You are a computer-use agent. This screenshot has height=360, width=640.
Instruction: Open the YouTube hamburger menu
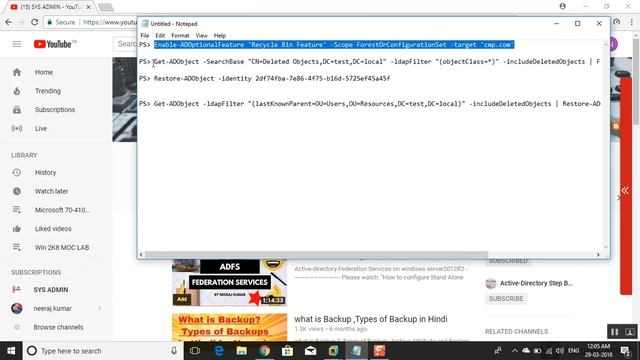click(x=17, y=44)
